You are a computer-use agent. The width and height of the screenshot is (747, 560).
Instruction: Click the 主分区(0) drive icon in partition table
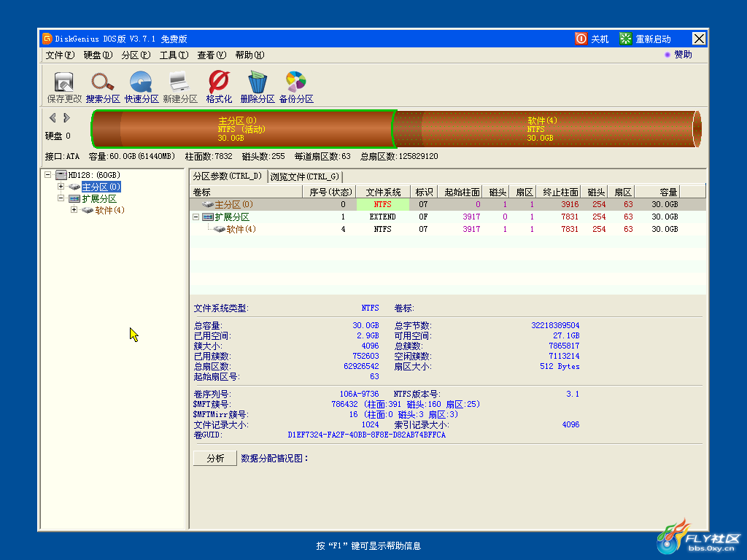pos(208,204)
